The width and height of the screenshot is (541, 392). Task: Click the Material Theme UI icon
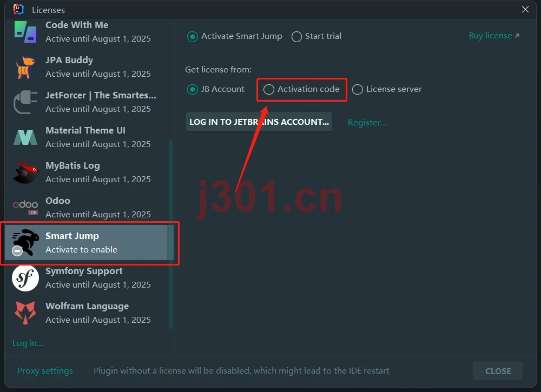25,137
